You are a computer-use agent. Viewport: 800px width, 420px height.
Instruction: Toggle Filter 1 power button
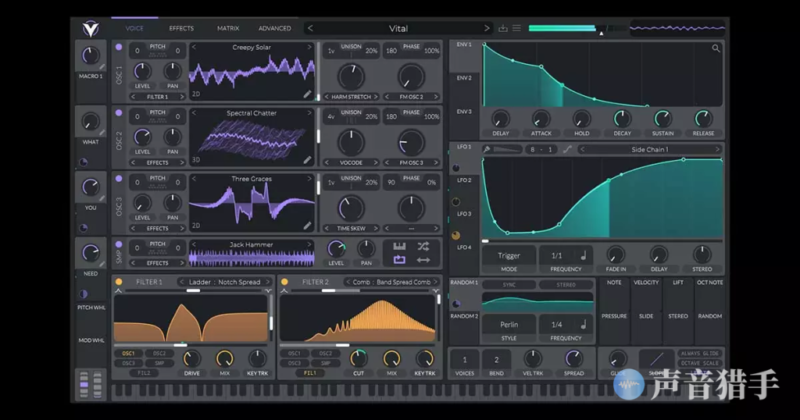tap(119, 282)
